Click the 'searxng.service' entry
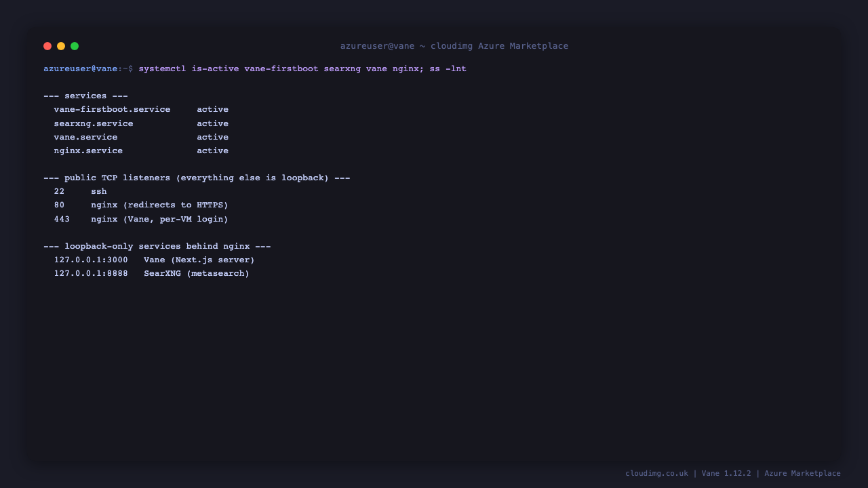The height and width of the screenshot is (488, 868). 94,123
